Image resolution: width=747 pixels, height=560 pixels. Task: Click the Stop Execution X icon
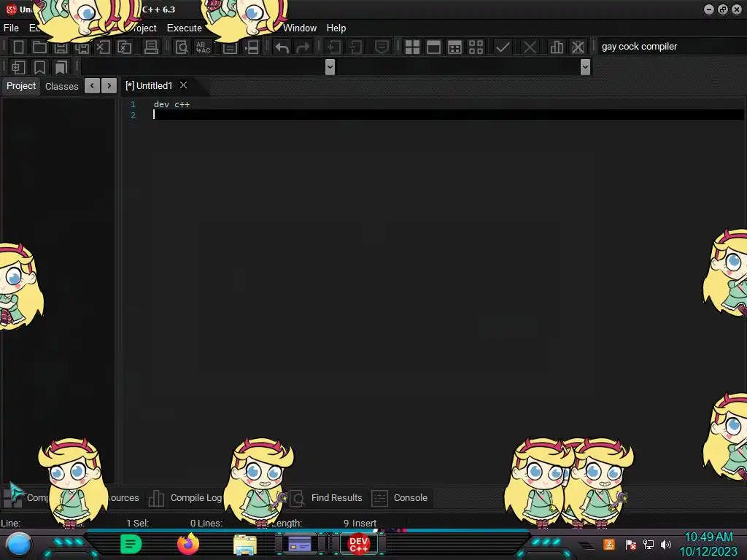tap(530, 47)
